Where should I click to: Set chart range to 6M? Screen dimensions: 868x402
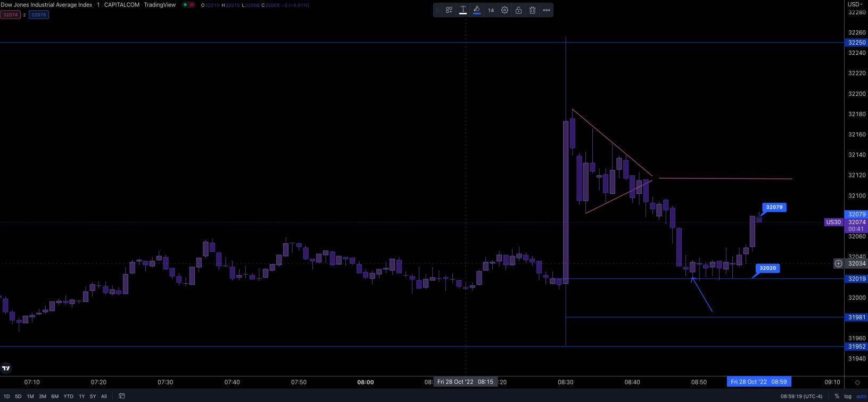click(x=55, y=396)
